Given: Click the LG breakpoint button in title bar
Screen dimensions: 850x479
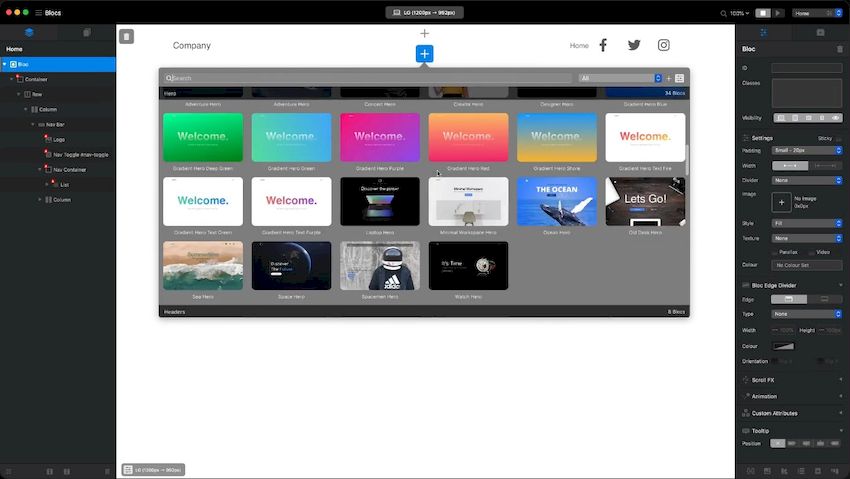Looking at the screenshot, I should 424,12.
